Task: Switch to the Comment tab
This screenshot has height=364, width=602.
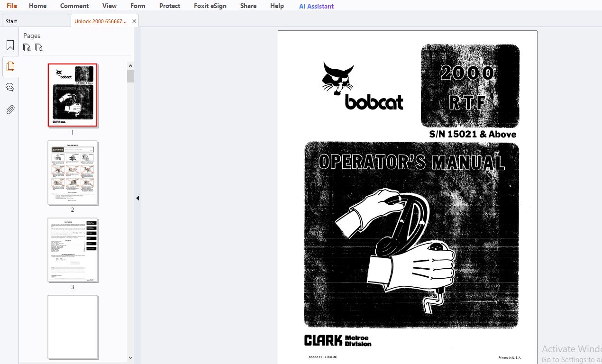Action: pyautogui.click(x=74, y=6)
